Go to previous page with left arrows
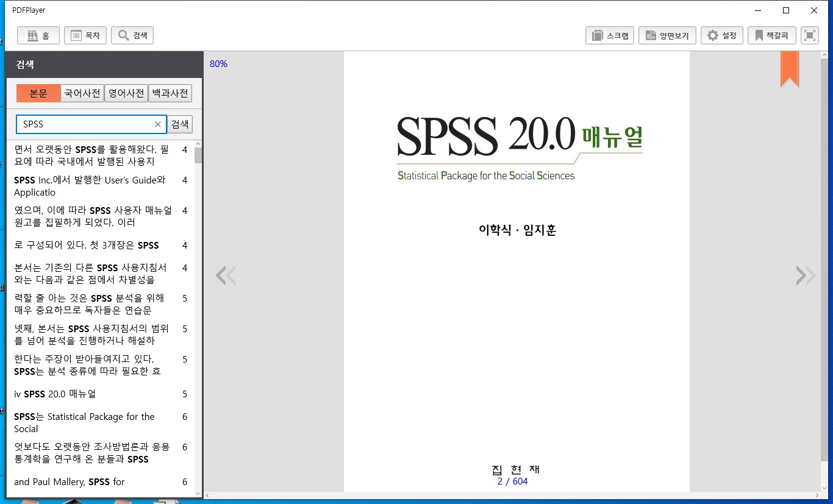This screenshot has height=504, width=833. 225,275
